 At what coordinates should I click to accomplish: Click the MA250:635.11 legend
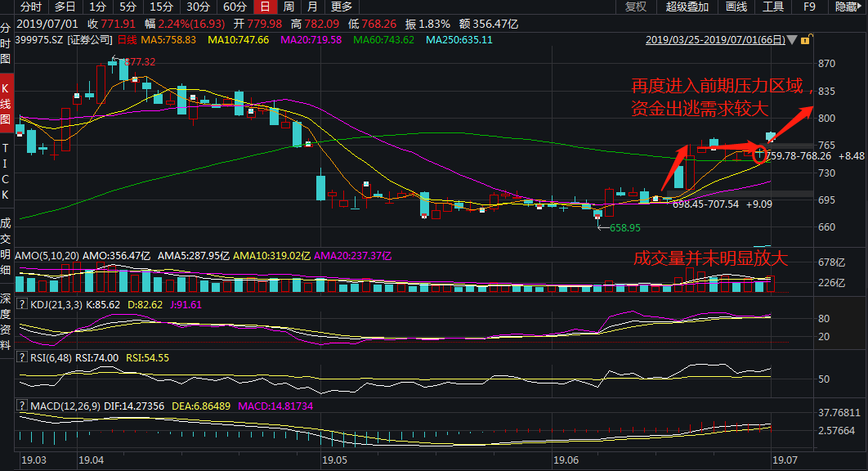coord(459,40)
